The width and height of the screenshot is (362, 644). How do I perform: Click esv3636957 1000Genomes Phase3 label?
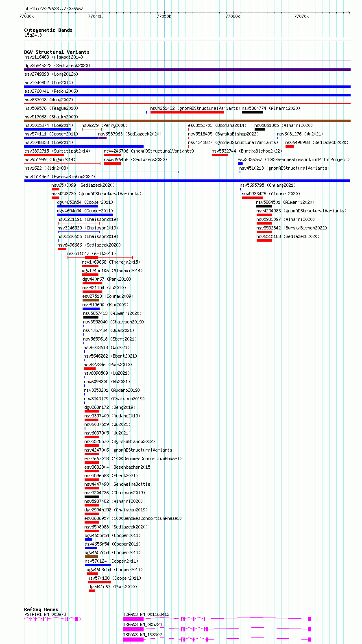click(x=133, y=518)
